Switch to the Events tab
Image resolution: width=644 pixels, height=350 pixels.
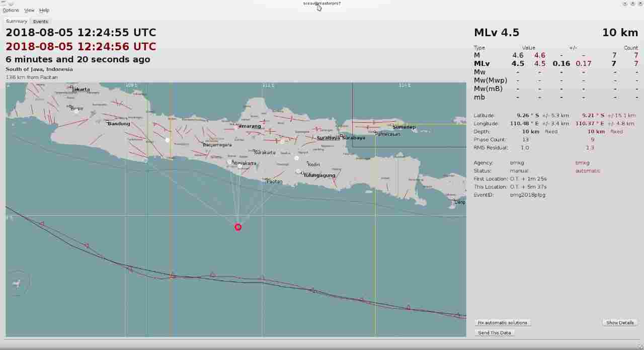click(40, 22)
